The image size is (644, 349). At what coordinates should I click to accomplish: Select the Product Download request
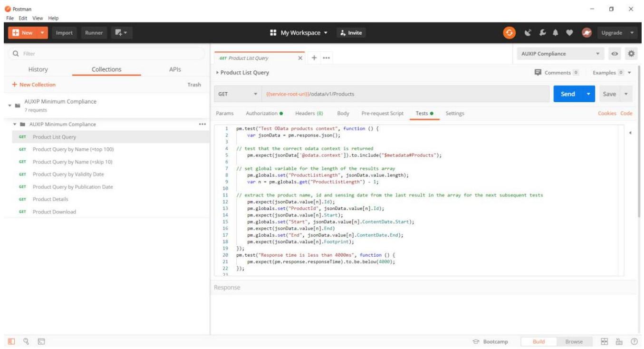(107, 212)
